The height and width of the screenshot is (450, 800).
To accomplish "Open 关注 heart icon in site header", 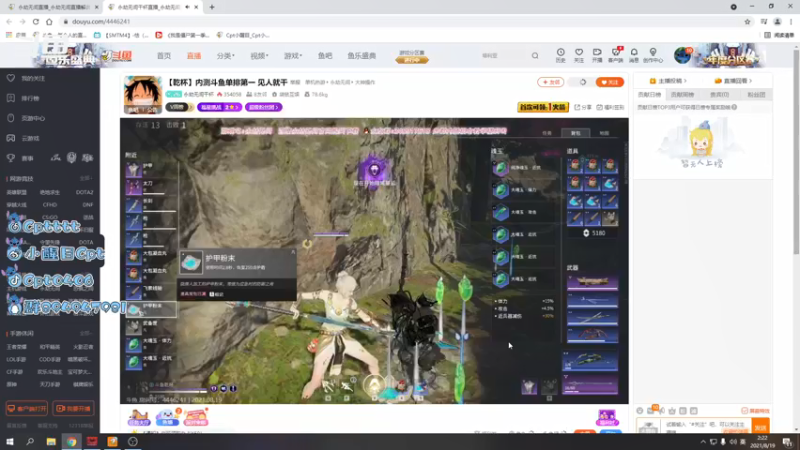I will pos(579,55).
